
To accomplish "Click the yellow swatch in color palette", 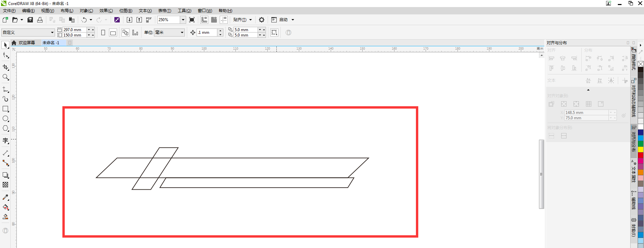I will [641, 149].
